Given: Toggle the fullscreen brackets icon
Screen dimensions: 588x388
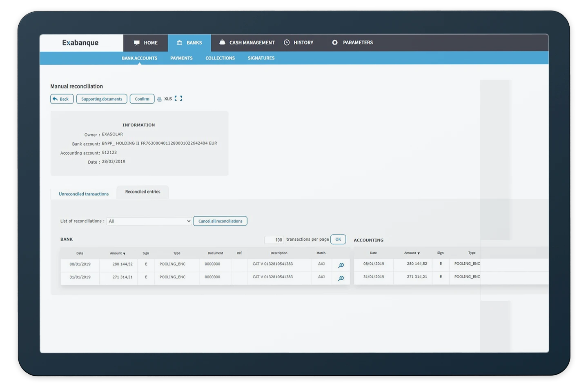Looking at the screenshot, I should pos(178,99).
